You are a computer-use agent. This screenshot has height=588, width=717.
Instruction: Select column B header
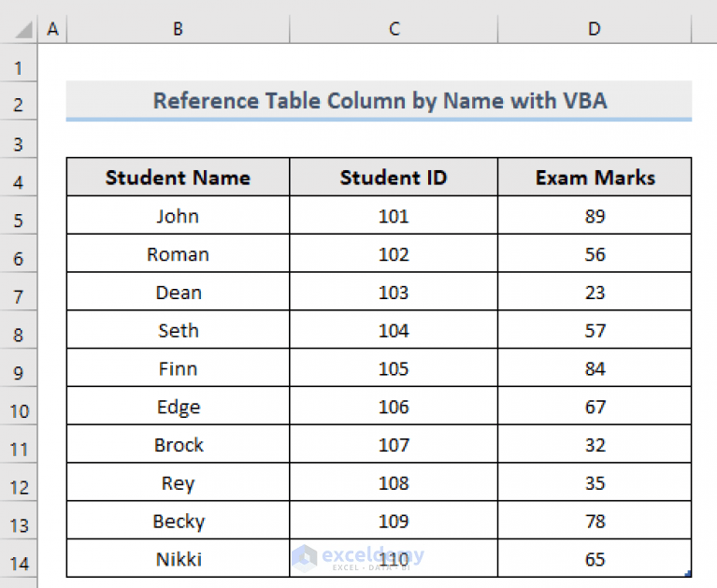[x=178, y=29]
